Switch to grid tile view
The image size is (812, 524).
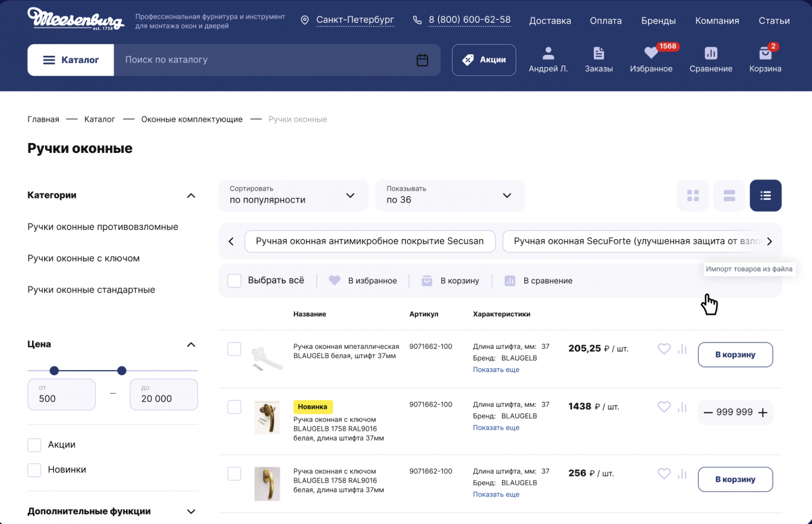[x=693, y=195]
